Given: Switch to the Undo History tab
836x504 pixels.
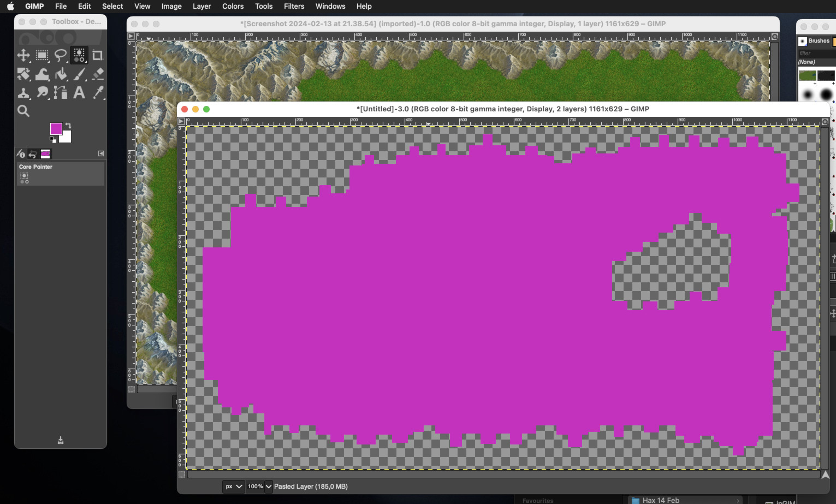Looking at the screenshot, I should click(x=33, y=154).
